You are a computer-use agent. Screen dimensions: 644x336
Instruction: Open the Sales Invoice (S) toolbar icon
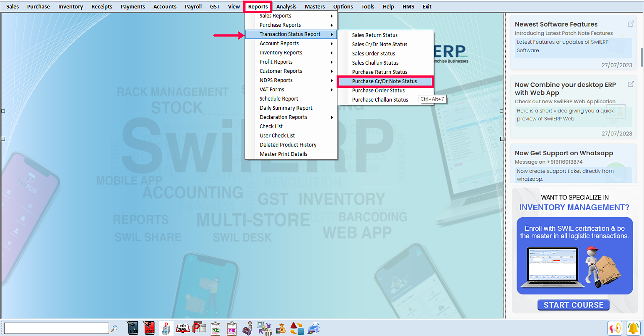click(x=133, y=328)
